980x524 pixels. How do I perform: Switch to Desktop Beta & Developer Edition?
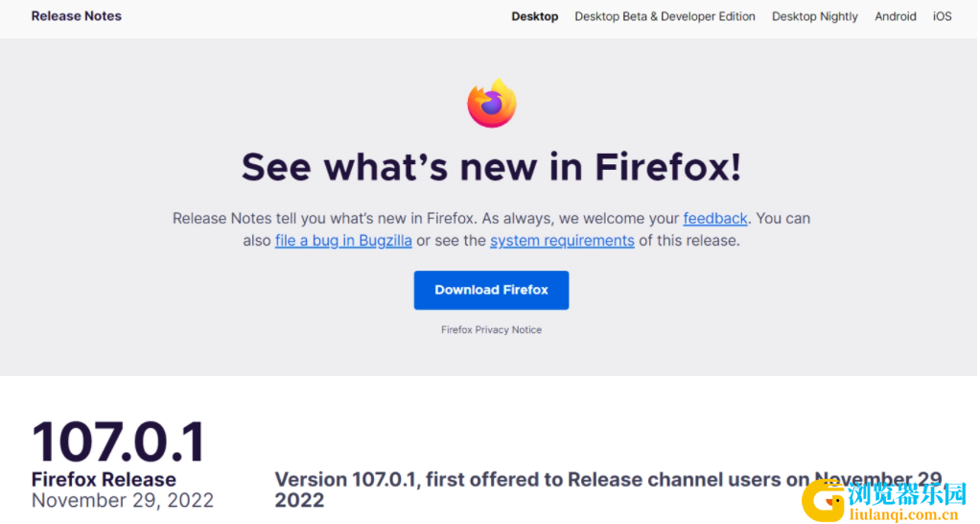tap(665, 17)
